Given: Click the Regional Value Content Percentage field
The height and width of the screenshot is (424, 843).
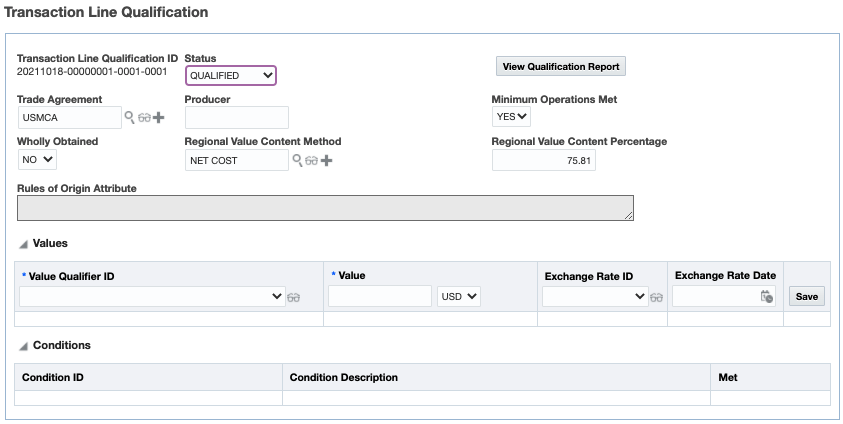Looking at the screenshot, I should point(544,160).
